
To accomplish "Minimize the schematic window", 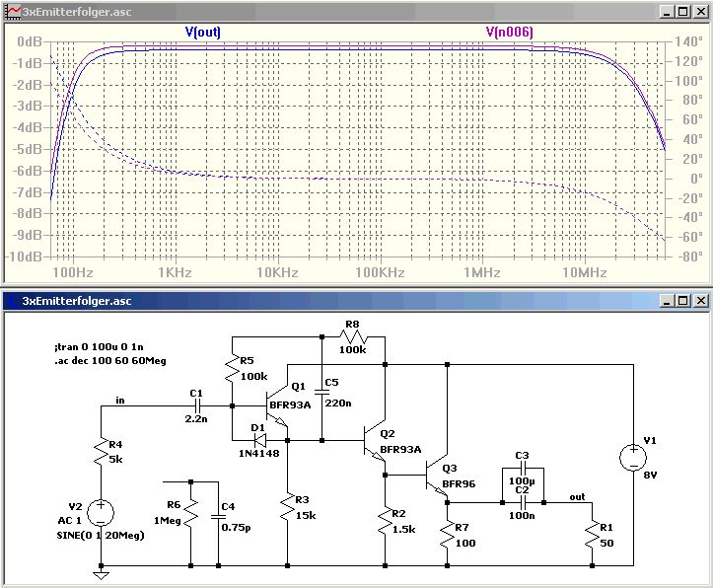I will coord(667,301).
